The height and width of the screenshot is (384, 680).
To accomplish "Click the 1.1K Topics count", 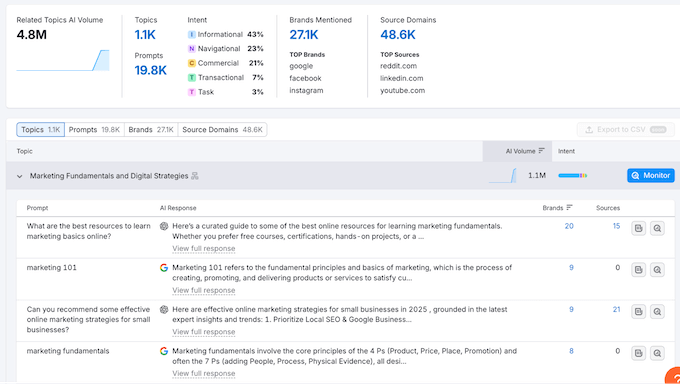I will (145, 35).
